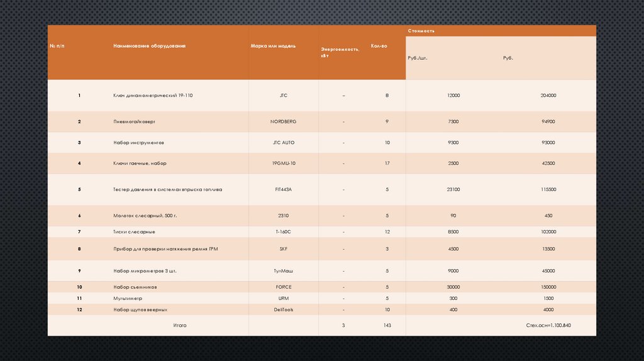
Task: Select 'Молоток слесарный, 500 г.' cell
Action: click(145, 216)
